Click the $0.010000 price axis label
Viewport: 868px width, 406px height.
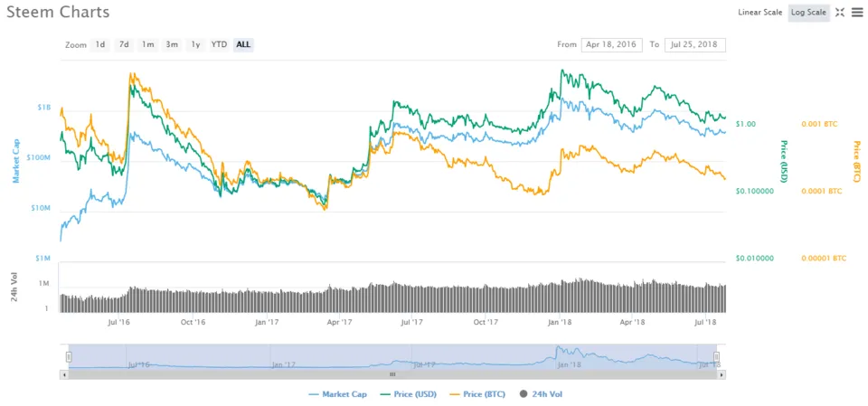pyautogui.click(x=755, y=258)
